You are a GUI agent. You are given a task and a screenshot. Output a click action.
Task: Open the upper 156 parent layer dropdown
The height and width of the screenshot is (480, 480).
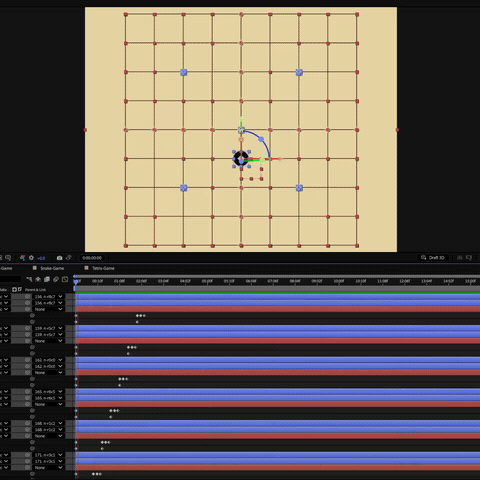[48, 296]
